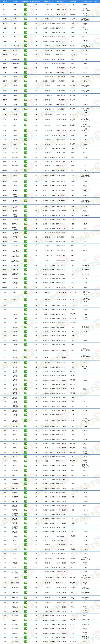Click fuel icon in Tiguan 09.2007 row

[26, 593]
